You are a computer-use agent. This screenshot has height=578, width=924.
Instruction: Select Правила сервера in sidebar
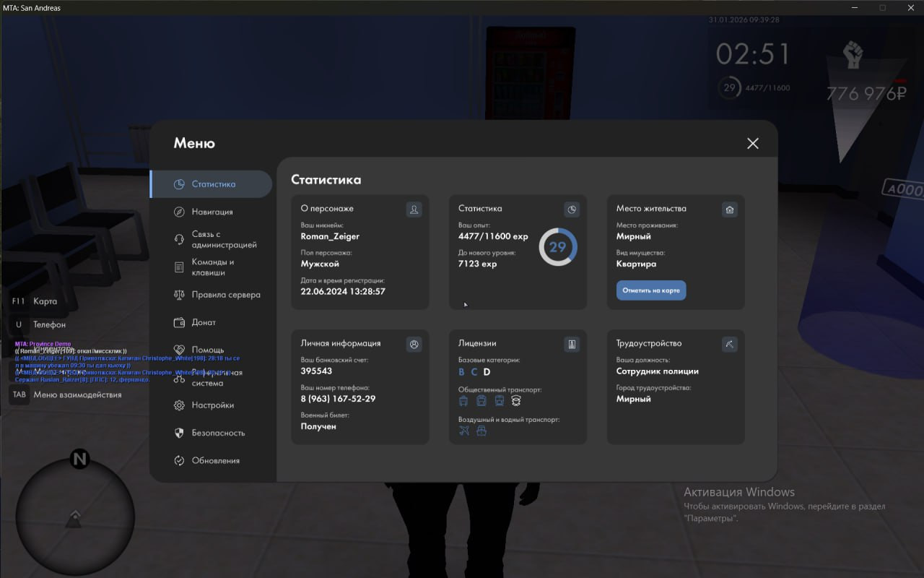point(225,295)
